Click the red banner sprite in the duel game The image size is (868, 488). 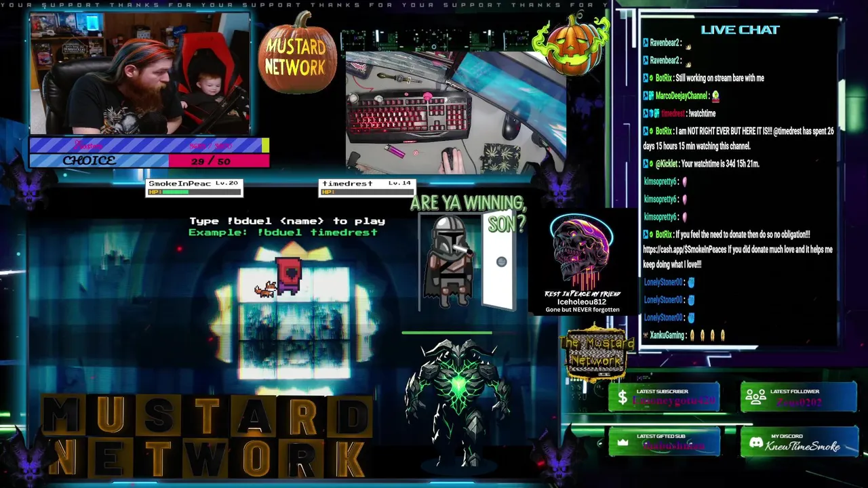[x=288, y=275]
